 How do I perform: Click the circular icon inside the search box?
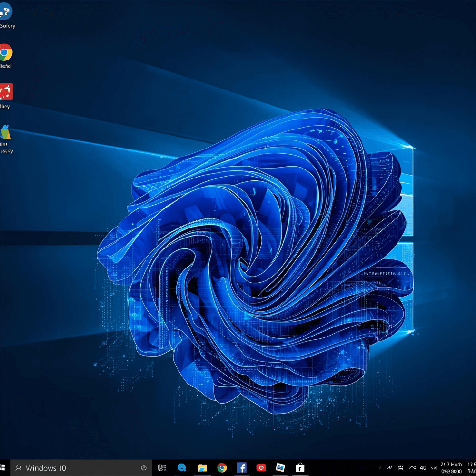click(144, 468)
